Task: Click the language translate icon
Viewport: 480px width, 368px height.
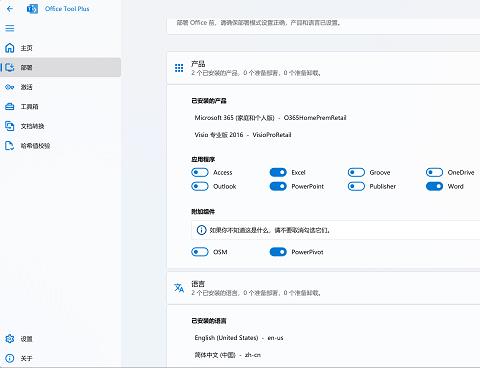Action: click(x=179, y=288)
